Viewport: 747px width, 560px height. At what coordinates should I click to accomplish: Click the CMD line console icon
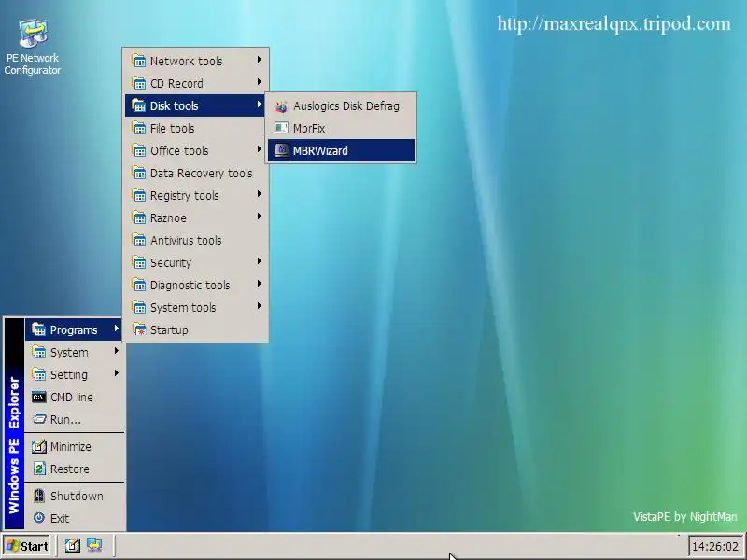[x=38, y=397]
